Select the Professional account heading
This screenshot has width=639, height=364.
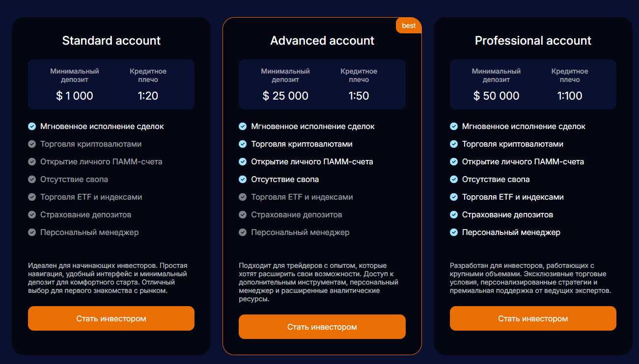533,41
